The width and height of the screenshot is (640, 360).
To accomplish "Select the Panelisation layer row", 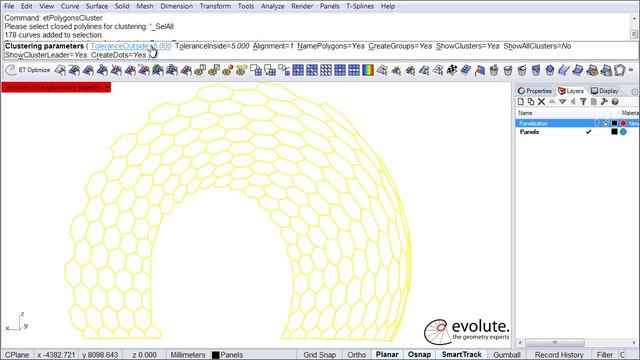I will [x=577, y=123].
